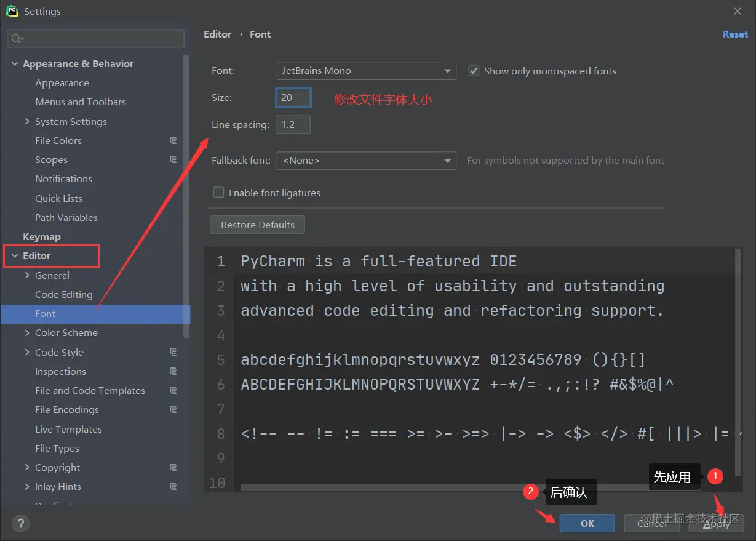Screen dimensions: 756x541
Task: Expand Code Style node
Action: tap(26, 352)
